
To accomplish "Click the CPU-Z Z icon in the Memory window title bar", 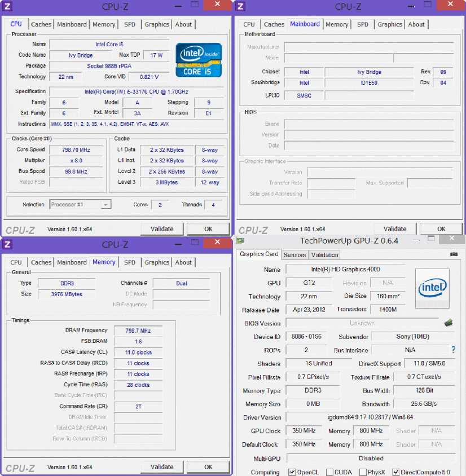I will click(x=7, y=244).
